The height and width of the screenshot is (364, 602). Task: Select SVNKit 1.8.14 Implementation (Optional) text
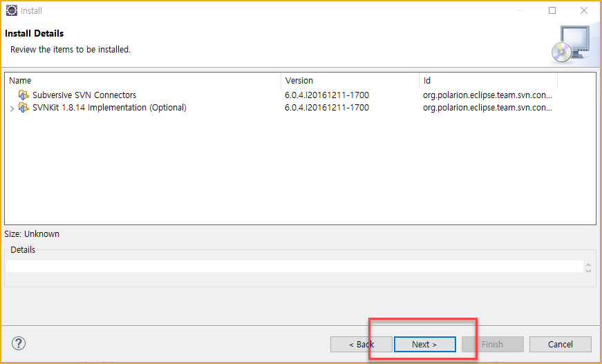pyautogui.click(x=109, y=108)
